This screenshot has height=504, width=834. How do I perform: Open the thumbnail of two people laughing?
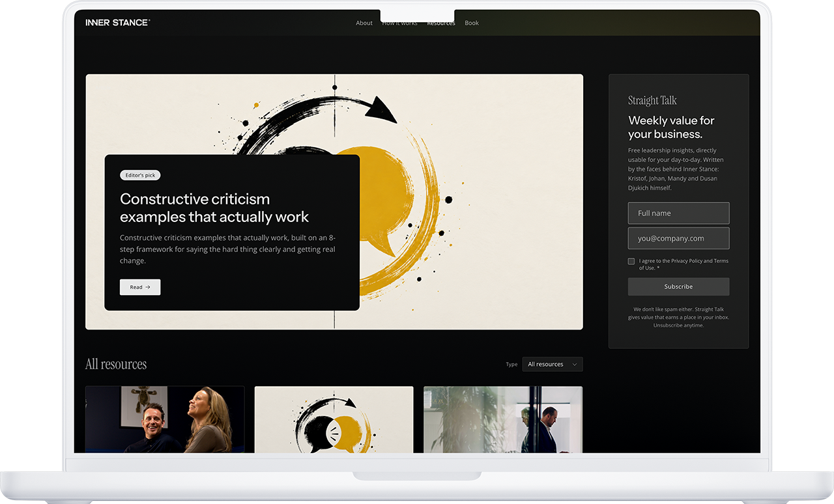(165, 419)
